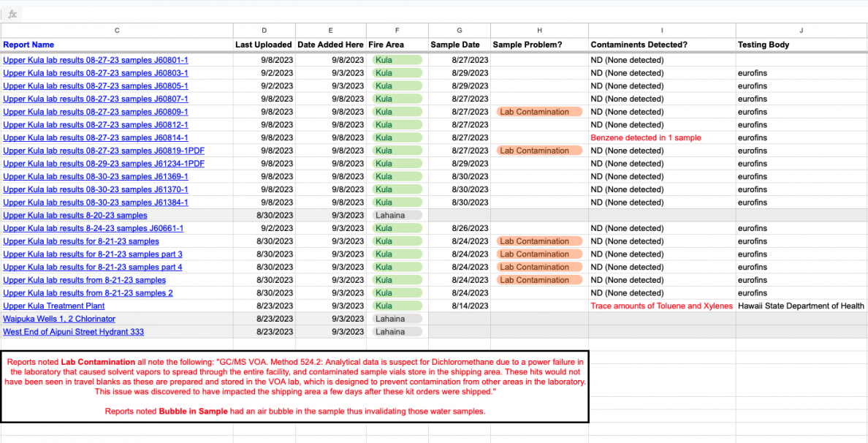Open Kula dropdown in Treatment Plant row
This screenshot has height=443, width=868.
pos(397,306)
